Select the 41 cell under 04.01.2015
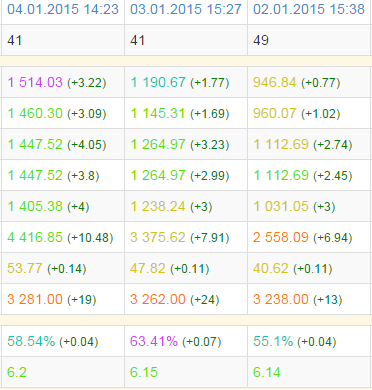 pyautogui.click(x=15, y=41)
